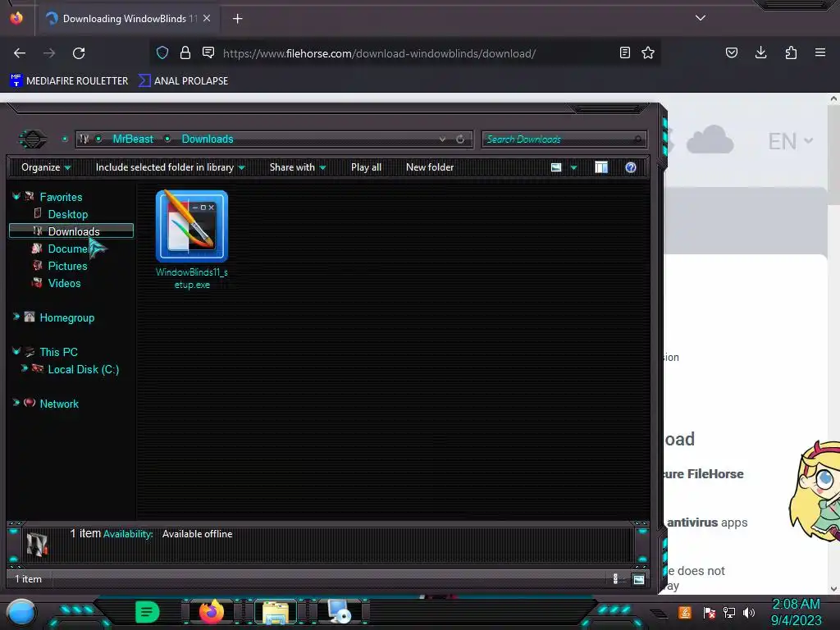
Task: Select Homegroup in navigation pane
Action: pos(67,317)
